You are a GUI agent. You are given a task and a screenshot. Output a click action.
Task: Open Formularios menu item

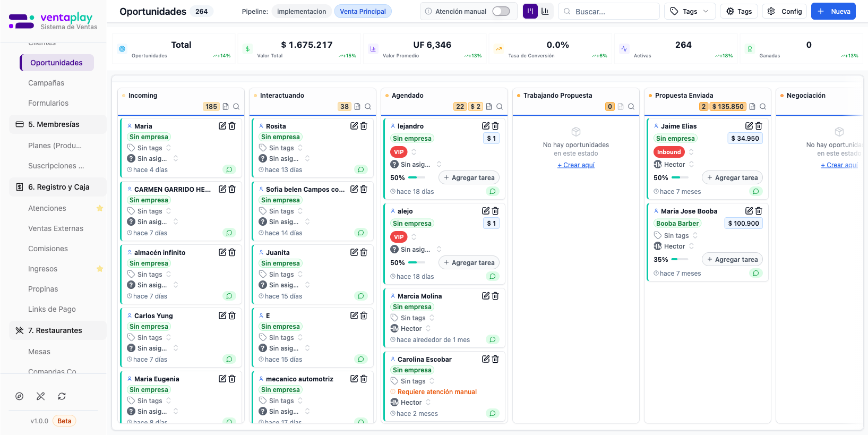point(48,103)
